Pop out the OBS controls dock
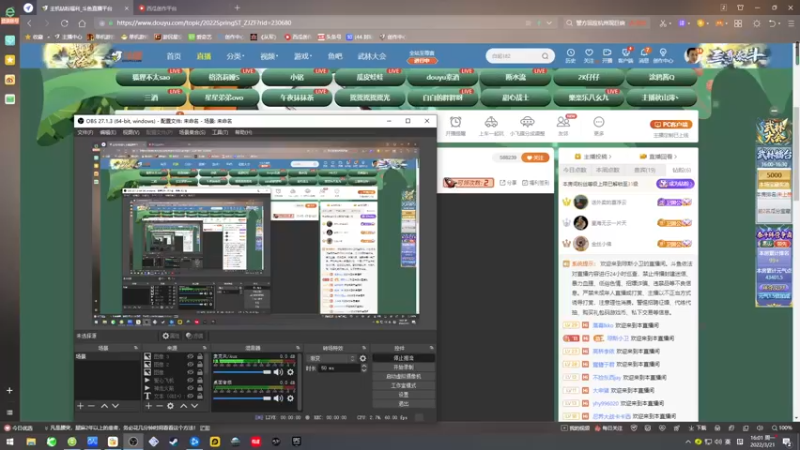 click(432, 348)
